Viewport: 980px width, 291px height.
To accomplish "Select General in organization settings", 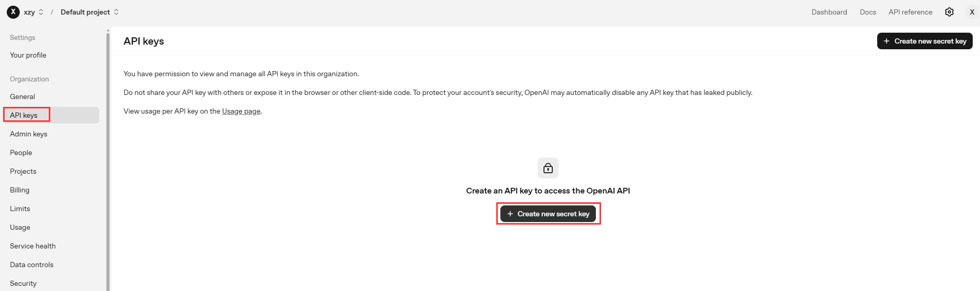I will click(22, 96).
